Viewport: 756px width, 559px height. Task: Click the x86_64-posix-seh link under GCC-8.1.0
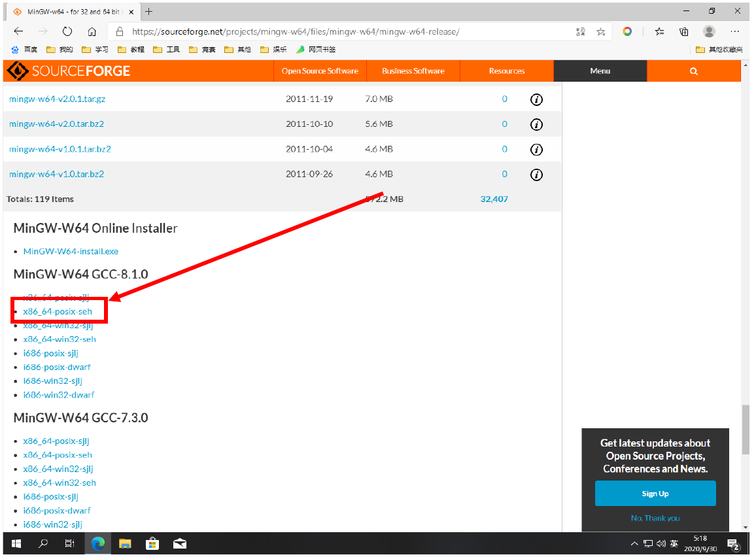point(58,311)
